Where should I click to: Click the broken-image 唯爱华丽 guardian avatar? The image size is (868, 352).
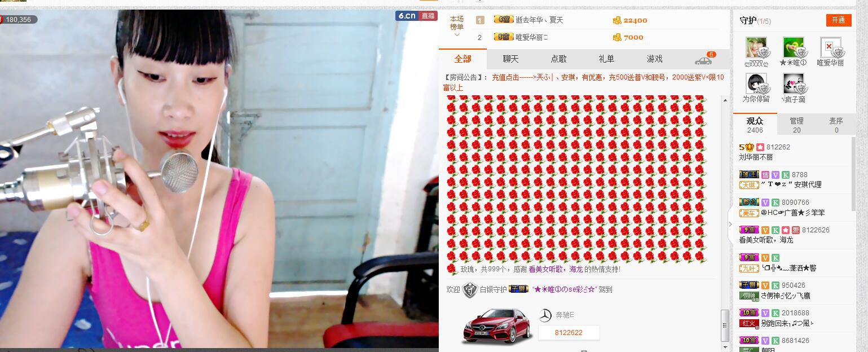coord(830,48)
